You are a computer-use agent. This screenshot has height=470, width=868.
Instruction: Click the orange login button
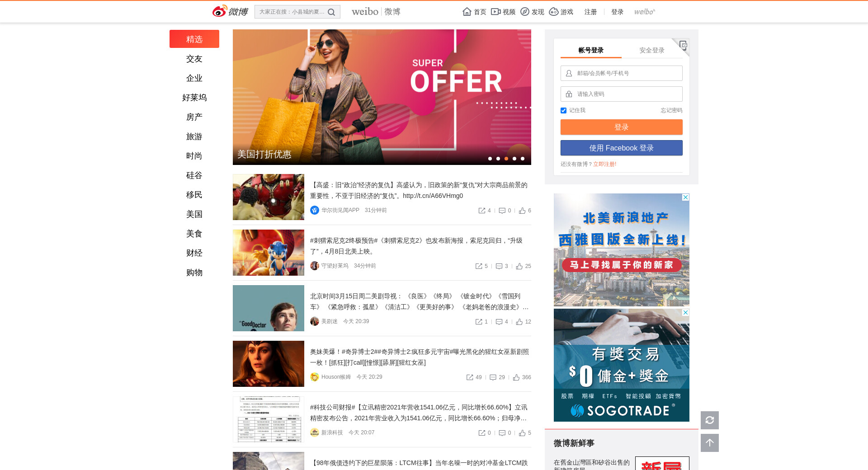621,127
